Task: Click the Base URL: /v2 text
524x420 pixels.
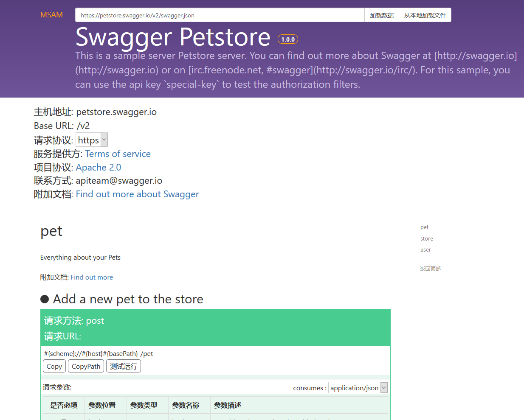Action: pyautogui.click(x=62, y=126)
